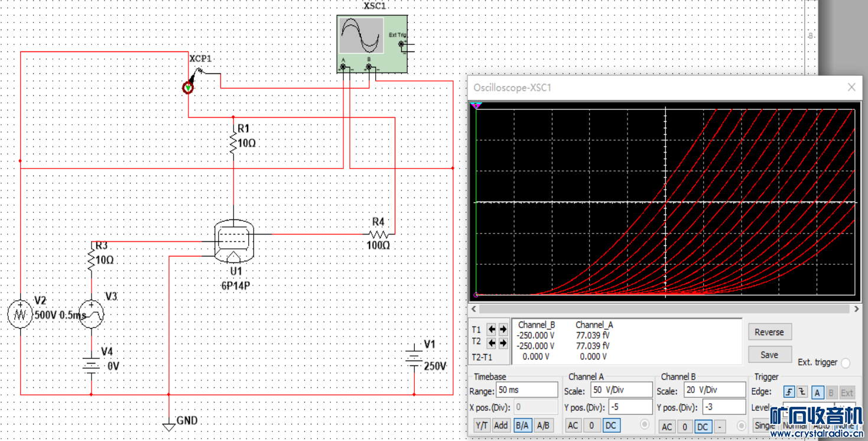This screenshot has height=441, width=868.
Task: Click the Timebase Range field
Action: coord(526,390)
